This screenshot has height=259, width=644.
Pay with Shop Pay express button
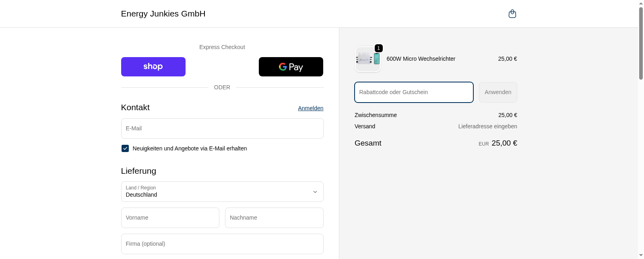tap(153, 67)
